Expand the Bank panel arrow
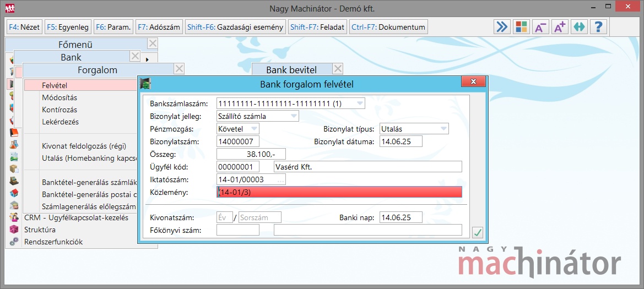The width and height of the screenshot is (644, 289). tap(148, 60)
